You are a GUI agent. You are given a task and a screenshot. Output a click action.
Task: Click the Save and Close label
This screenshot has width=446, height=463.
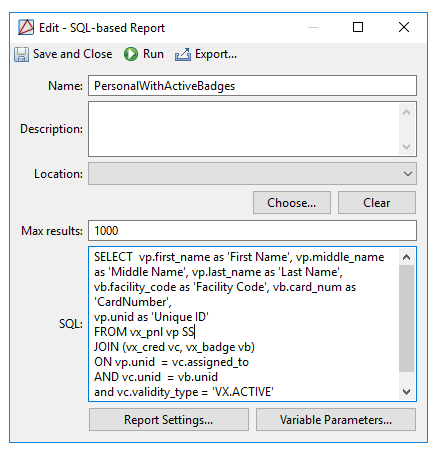[x=72, y=54]
